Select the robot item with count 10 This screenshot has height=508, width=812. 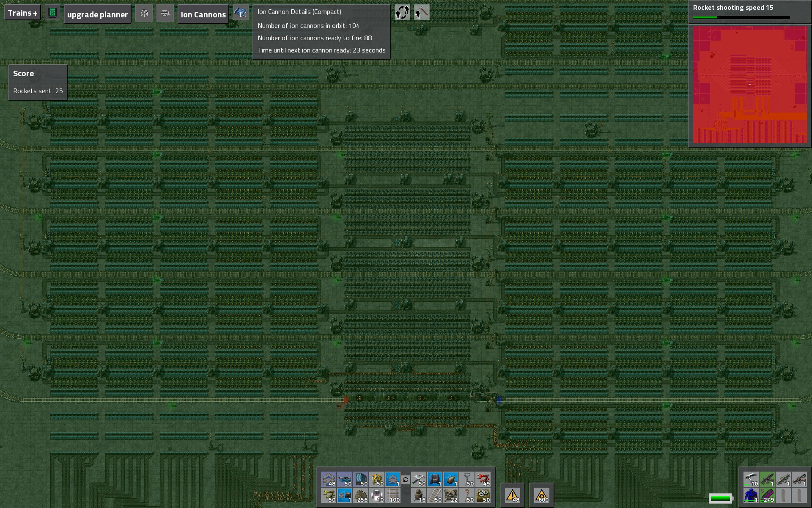pos(377,495)
